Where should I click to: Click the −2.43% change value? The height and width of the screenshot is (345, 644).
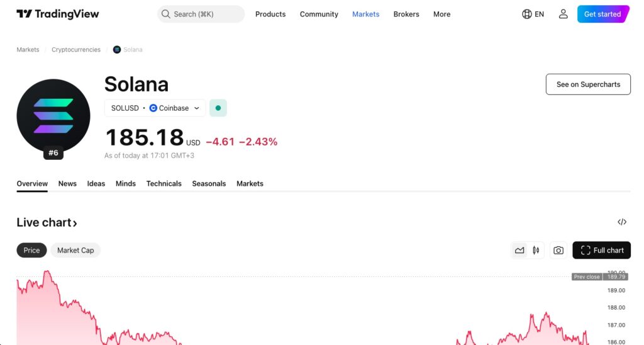258,142
